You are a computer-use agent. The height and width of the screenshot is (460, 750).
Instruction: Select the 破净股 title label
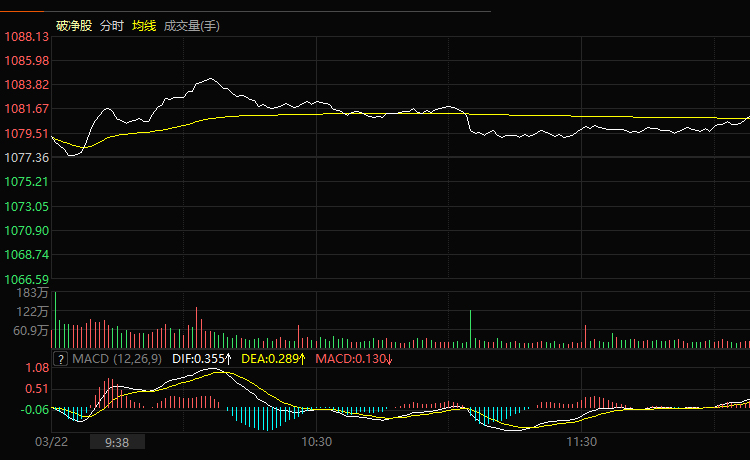72,25
